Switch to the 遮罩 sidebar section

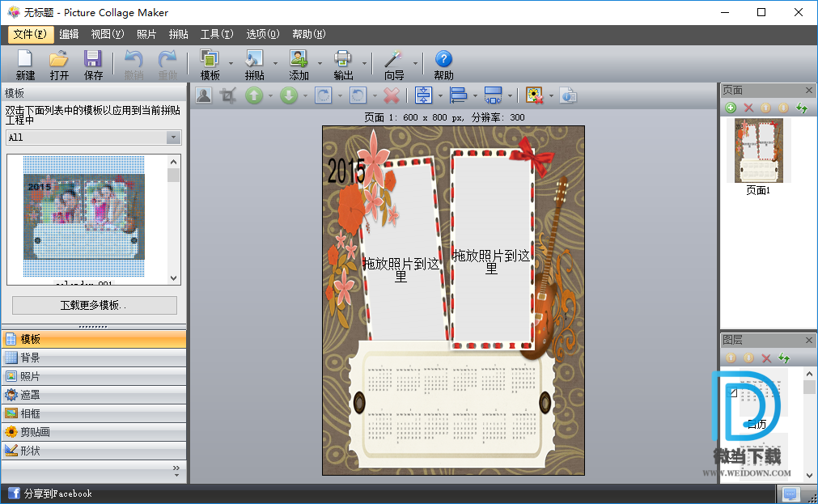point(94,395)
